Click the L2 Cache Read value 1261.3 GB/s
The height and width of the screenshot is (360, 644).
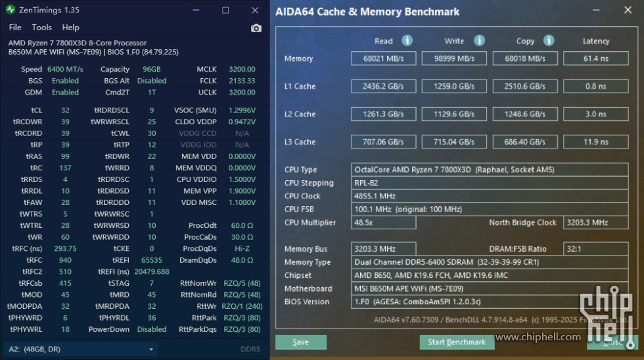[x=383, y=114]
